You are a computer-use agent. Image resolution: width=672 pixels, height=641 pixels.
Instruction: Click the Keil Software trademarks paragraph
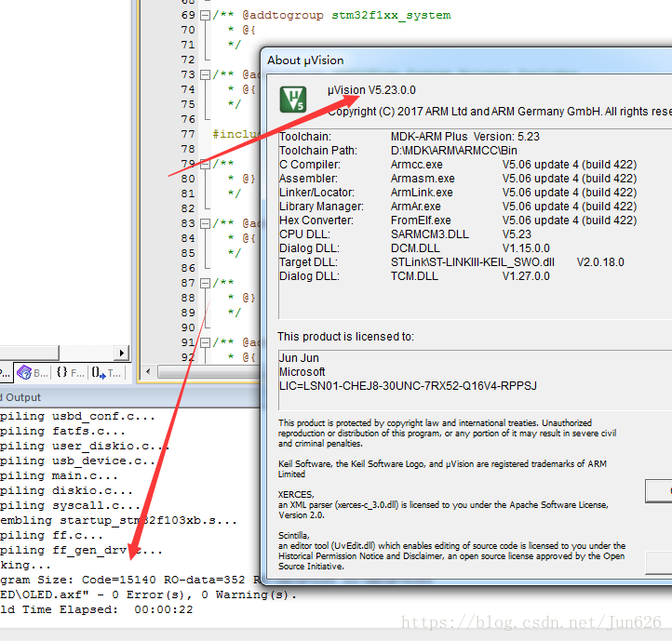[x=442, y=469]
